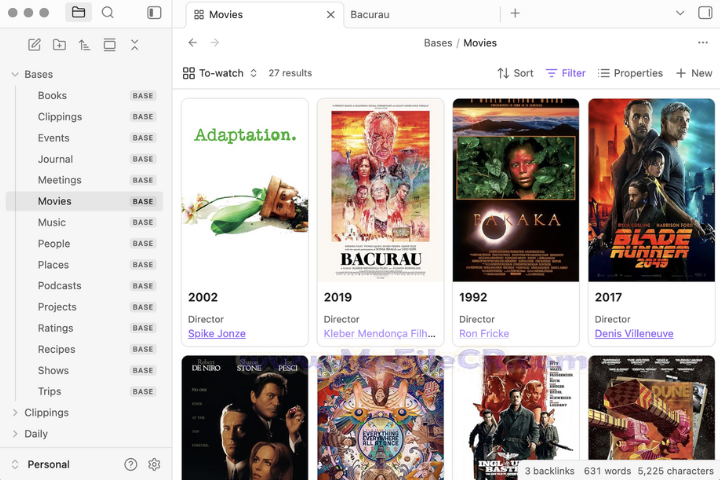Viewport: 720px width, 480px height.
Task: Create a new folder icon
Action: 59,45
